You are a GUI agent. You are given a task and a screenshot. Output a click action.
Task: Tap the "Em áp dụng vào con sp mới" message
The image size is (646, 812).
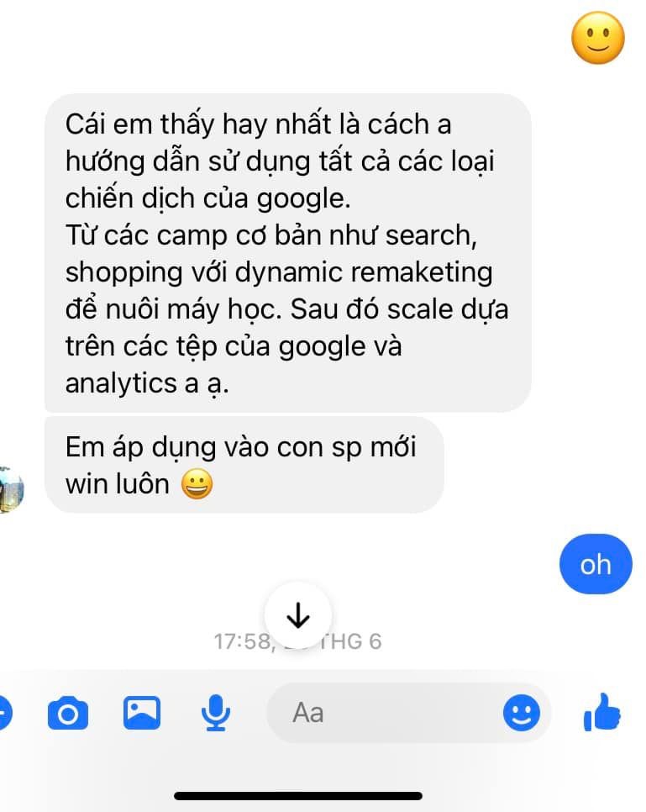click(244, 465)
